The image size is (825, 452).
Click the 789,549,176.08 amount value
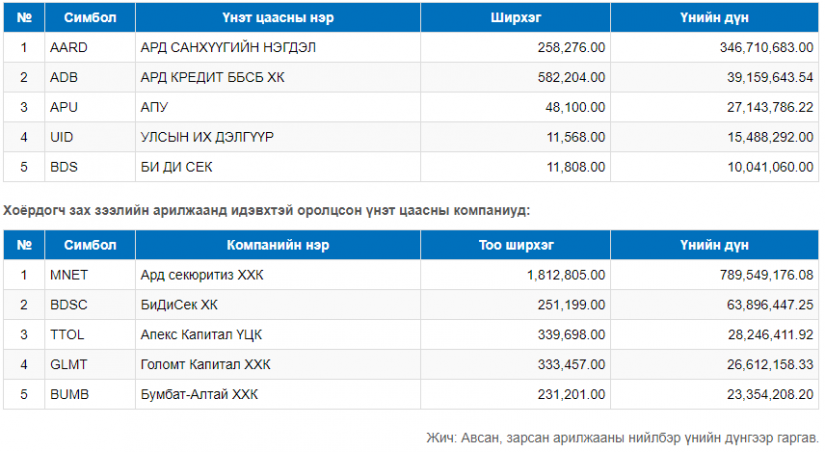click(767, 275)
